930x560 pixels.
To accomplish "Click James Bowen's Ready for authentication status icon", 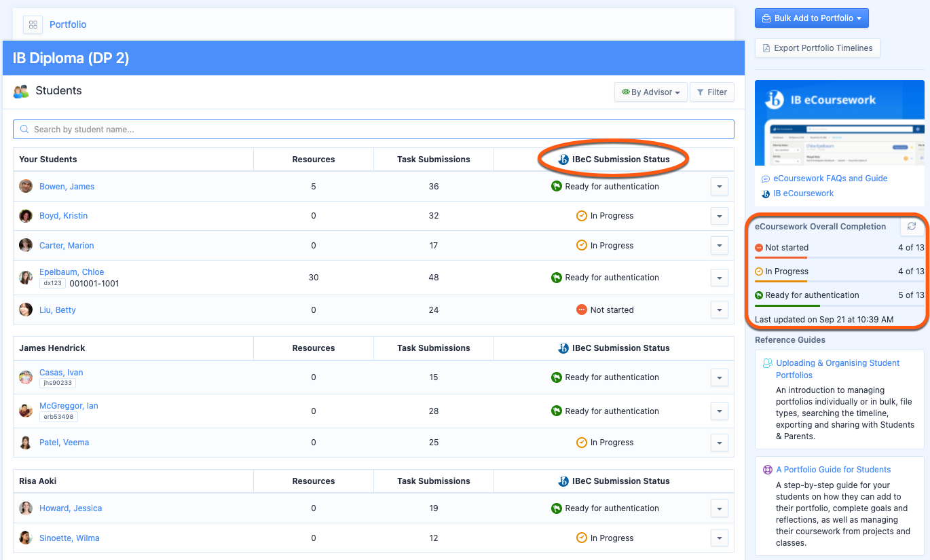I will (557, 187).
